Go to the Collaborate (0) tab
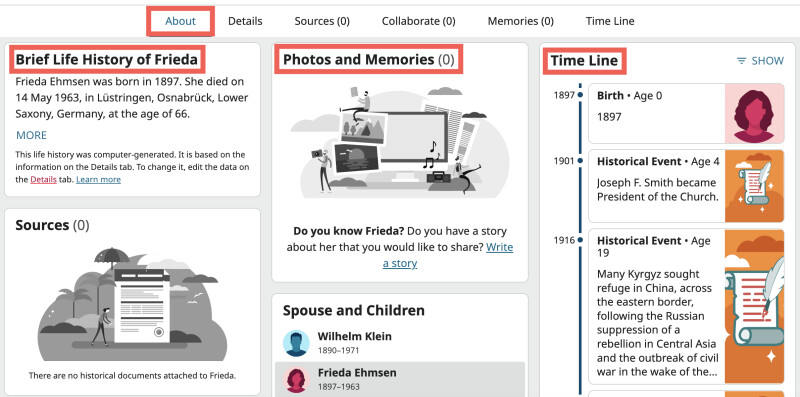Image resolution: width=800 pixels, height=397 pixels. (x=418, y=21)
